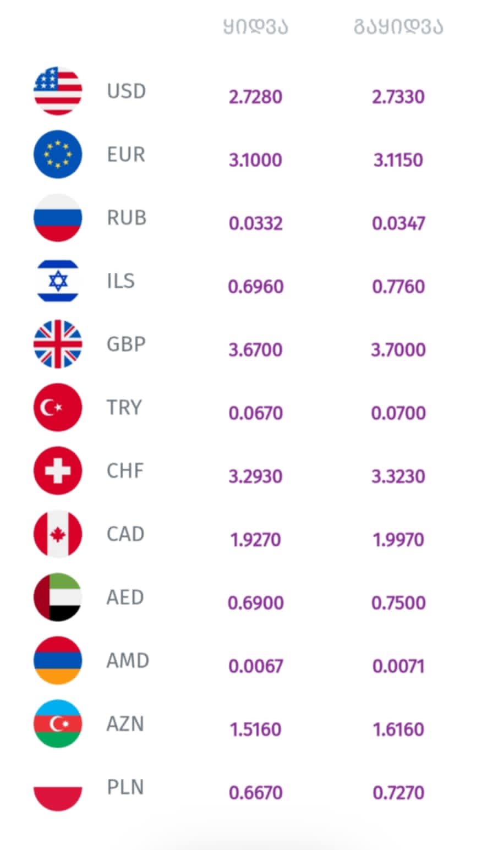Click the UAE flag icon
This screenshot has height=850, width=504.
(x=58, y=597)
